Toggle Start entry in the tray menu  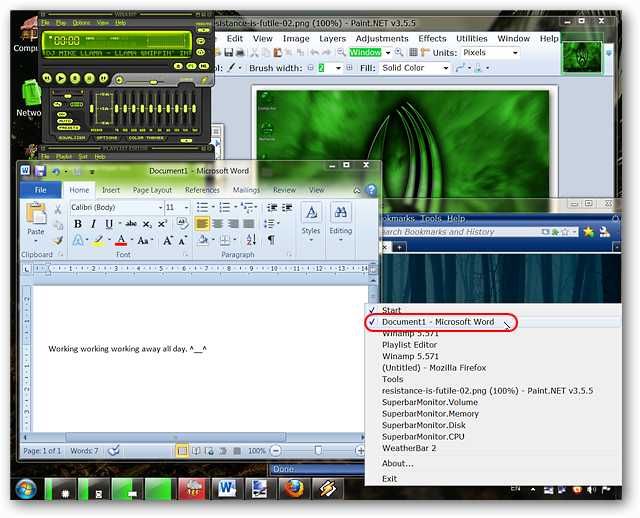point(493,310)
